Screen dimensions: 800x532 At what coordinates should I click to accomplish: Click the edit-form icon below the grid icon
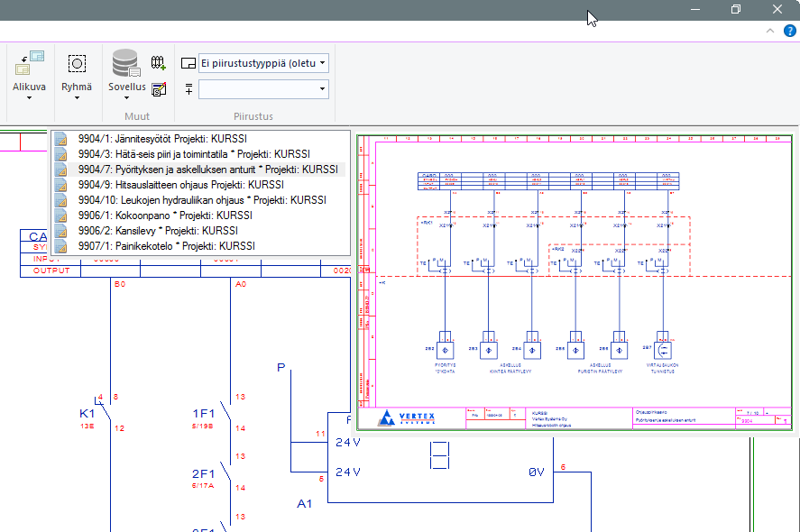(159, 88)
